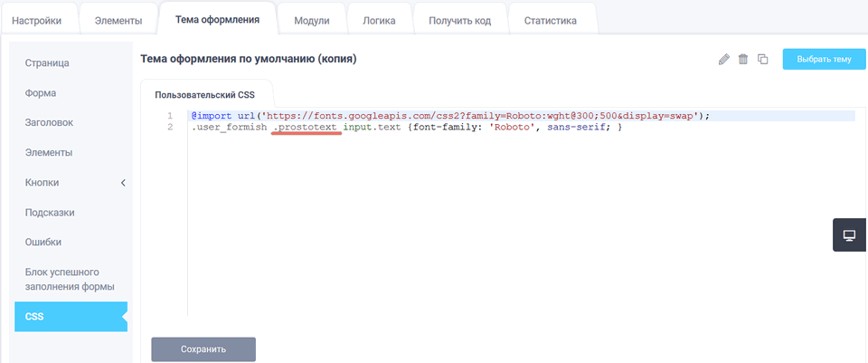
Task: Click the trash delete theme icon
Action: (743, 60)
